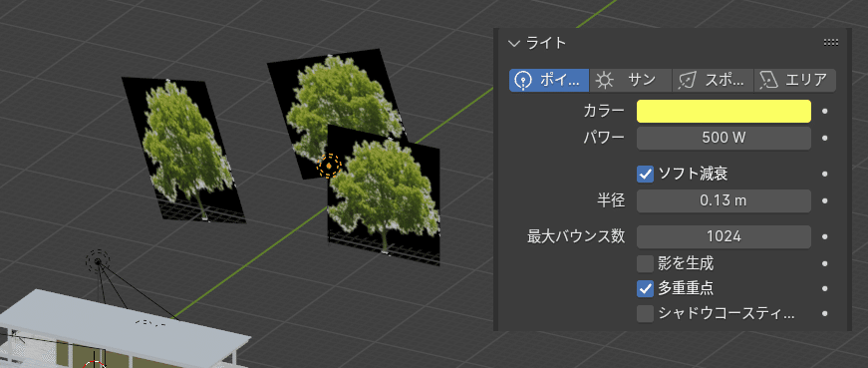Toggle the 多重重点 checkbox
This screenshot has height=368, width=868.
pyautogui.click(x=645, y=288)
